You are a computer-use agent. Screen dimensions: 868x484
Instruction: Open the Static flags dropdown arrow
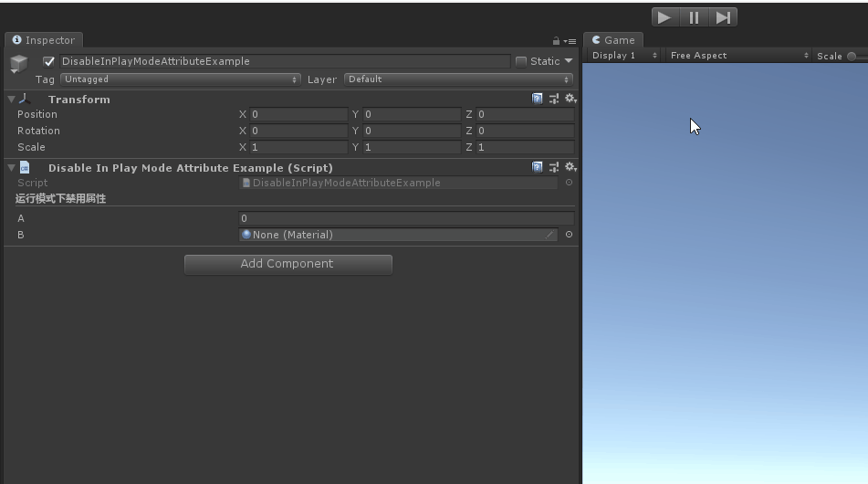click(x=569, y=61)
